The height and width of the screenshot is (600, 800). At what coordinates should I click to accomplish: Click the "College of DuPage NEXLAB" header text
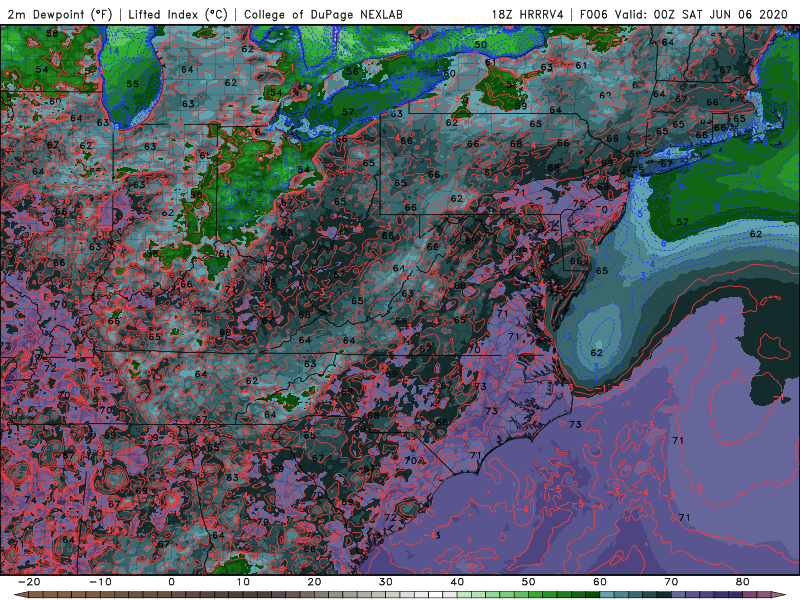pos(323,14)
